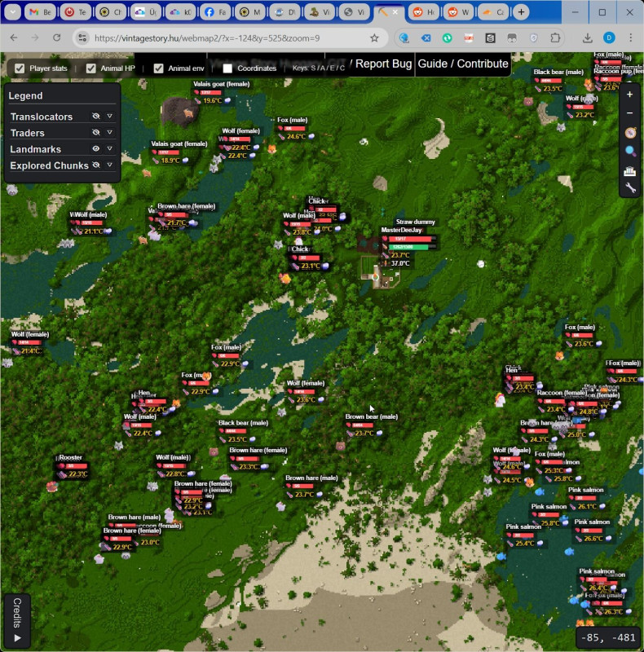Expand the Traders legend chevron

pos(110,132)
